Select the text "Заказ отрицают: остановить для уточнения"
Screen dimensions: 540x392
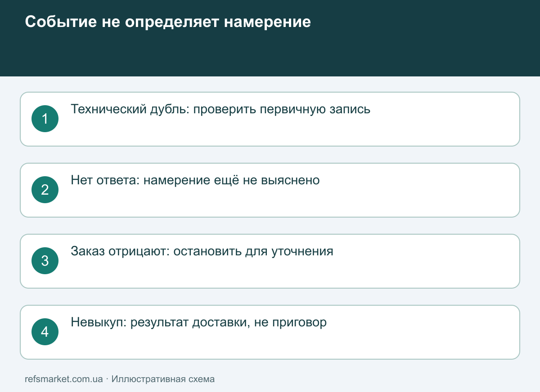coord(202,251)
